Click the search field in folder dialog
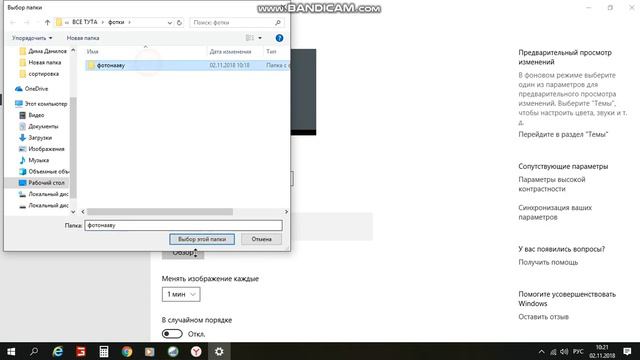640x360 pixels. point(236,22)
